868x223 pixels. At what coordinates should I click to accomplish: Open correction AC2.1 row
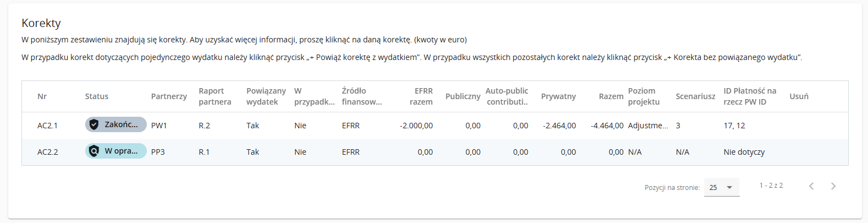pos(47,126)
